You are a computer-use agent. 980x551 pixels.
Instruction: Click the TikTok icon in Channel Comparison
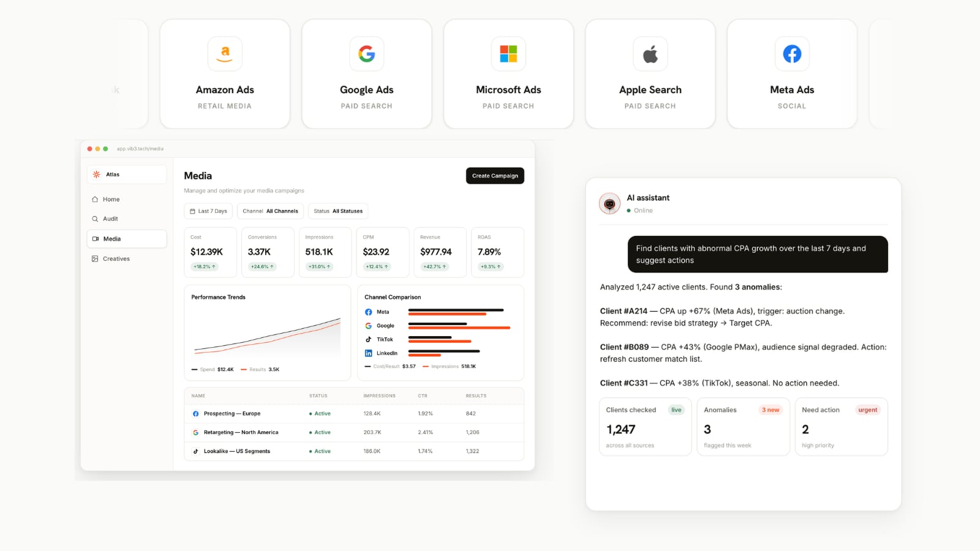368,339
